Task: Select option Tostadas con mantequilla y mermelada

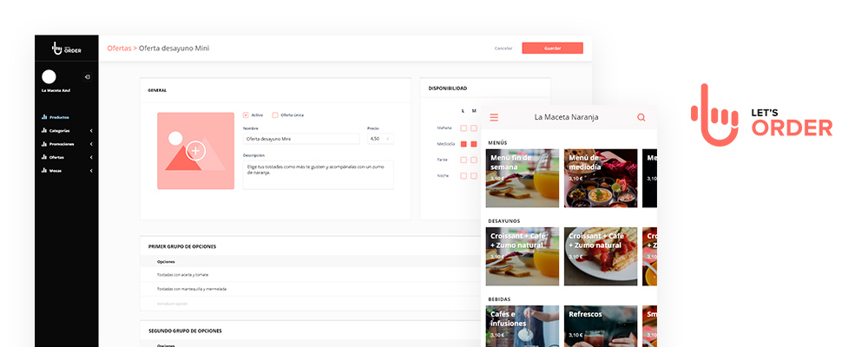Action: tap(192, 289)
